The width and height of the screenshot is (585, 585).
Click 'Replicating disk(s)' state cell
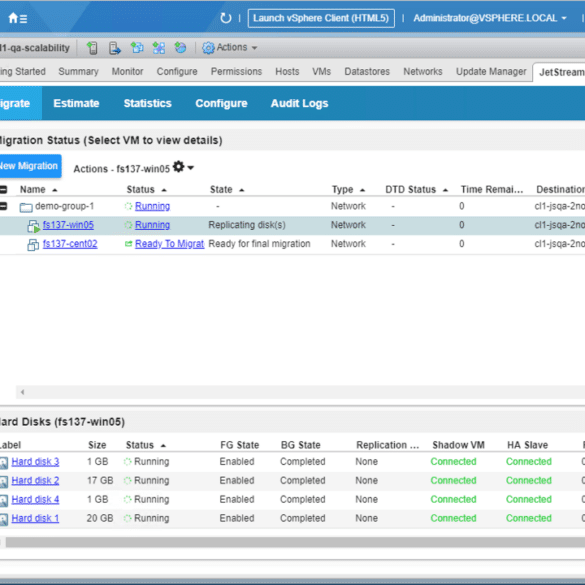point(247,225)
